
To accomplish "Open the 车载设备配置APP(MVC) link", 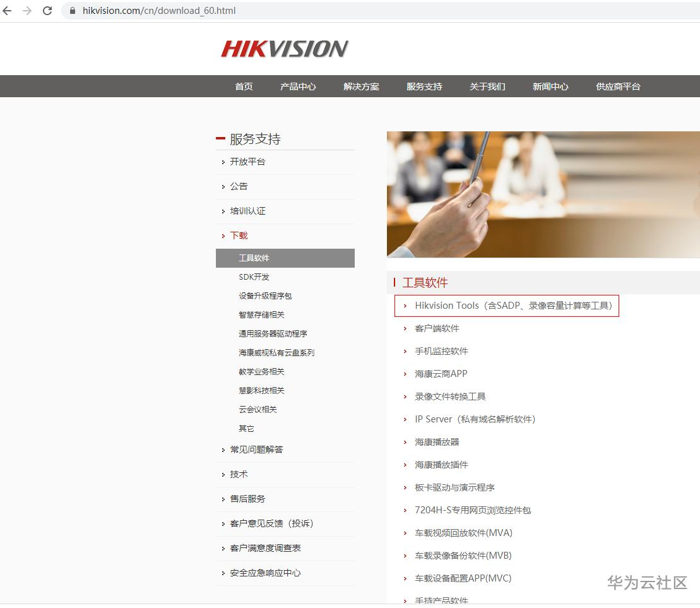I will 463,578.
